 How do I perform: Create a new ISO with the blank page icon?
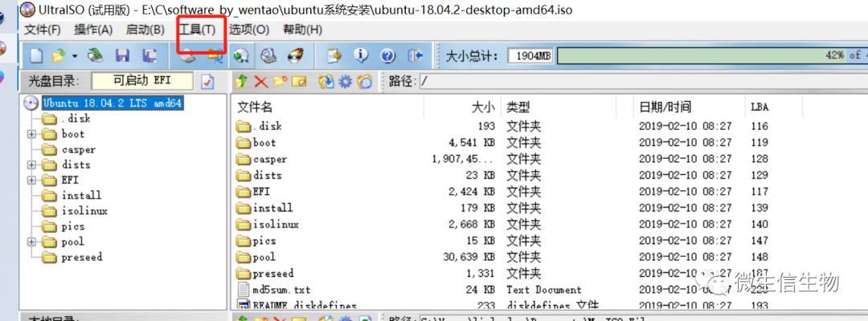(36, 55)
